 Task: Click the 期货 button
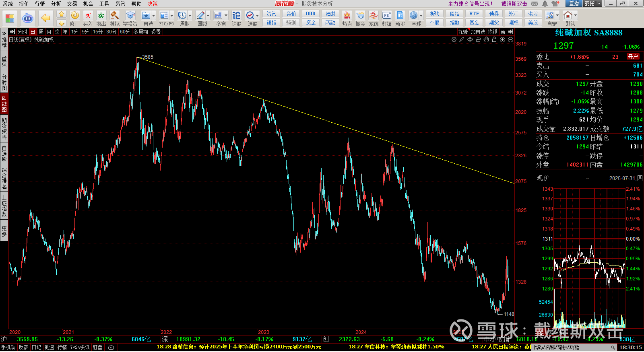[494, 23]
